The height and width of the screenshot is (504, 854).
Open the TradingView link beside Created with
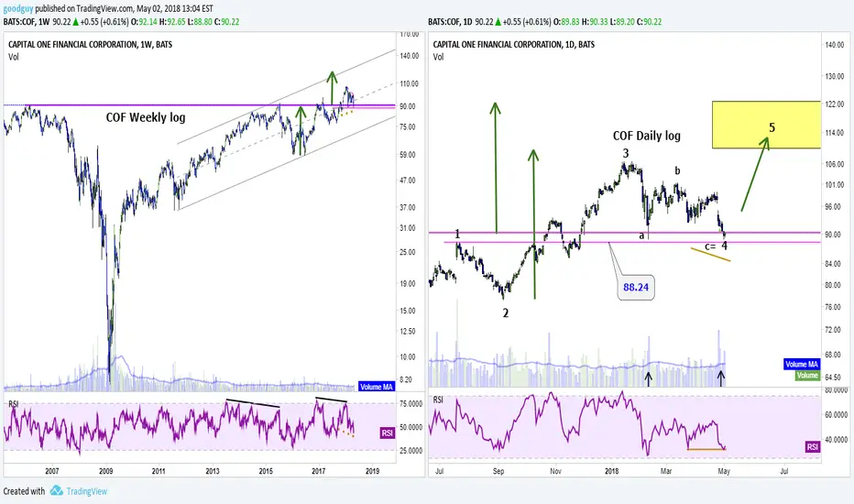tap(87, 491)
